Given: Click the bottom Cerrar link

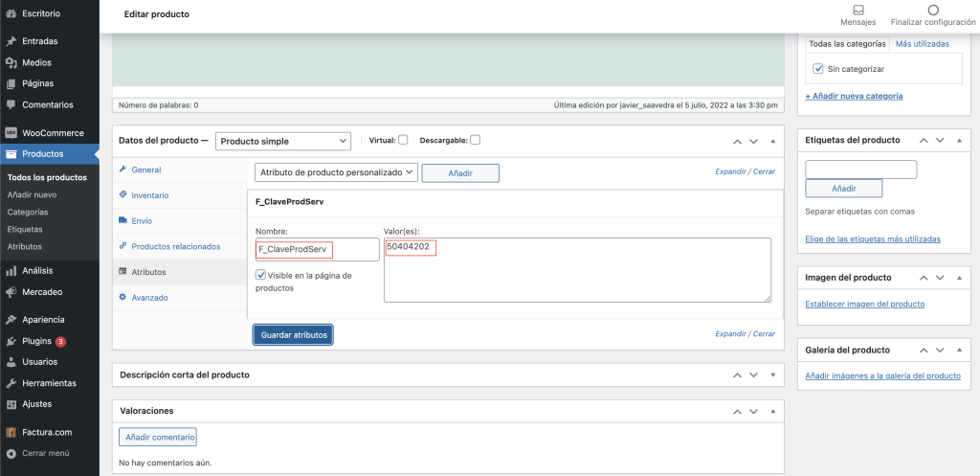Looking at the screenshot, I should [x=764, y=334].
